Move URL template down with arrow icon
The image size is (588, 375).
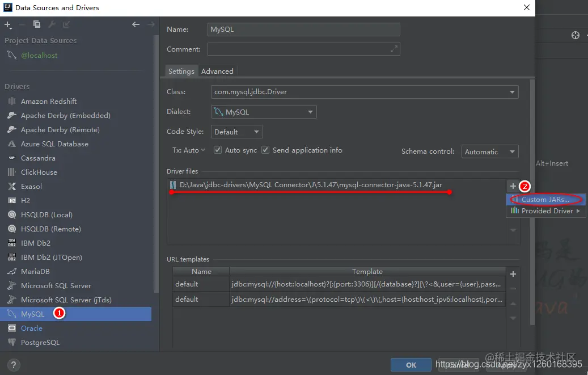[513, 318]
